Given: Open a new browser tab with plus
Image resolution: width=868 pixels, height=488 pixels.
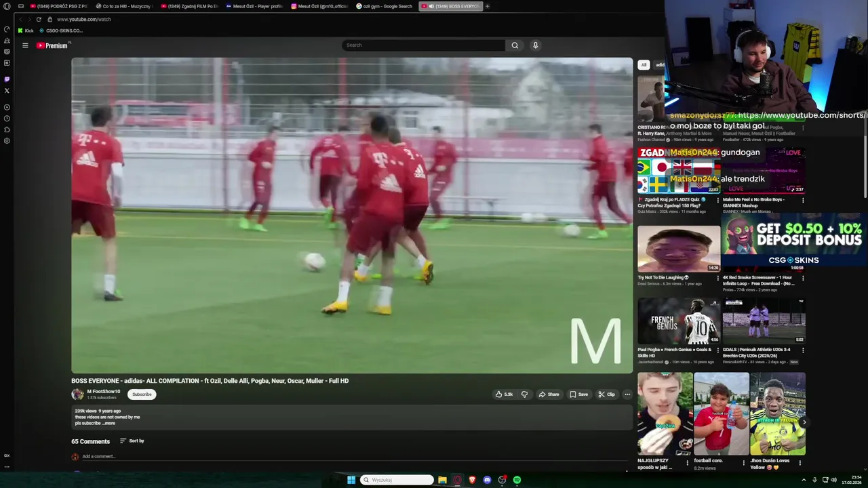Looking at the screenshot, I should pos(487,6).
